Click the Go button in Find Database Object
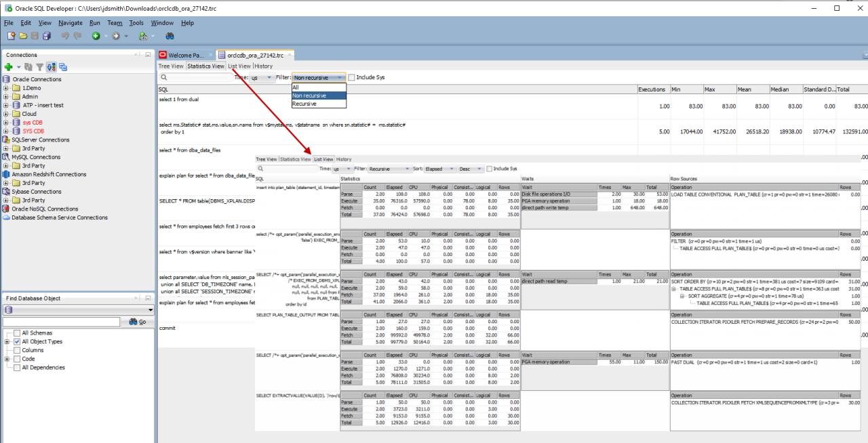 pos(139,322)
